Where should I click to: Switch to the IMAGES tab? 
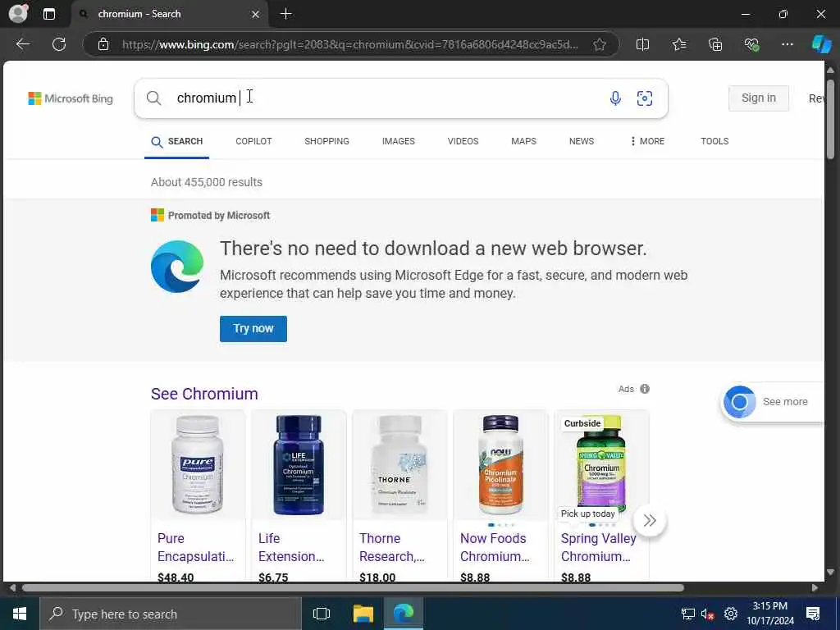coord(398,141)
